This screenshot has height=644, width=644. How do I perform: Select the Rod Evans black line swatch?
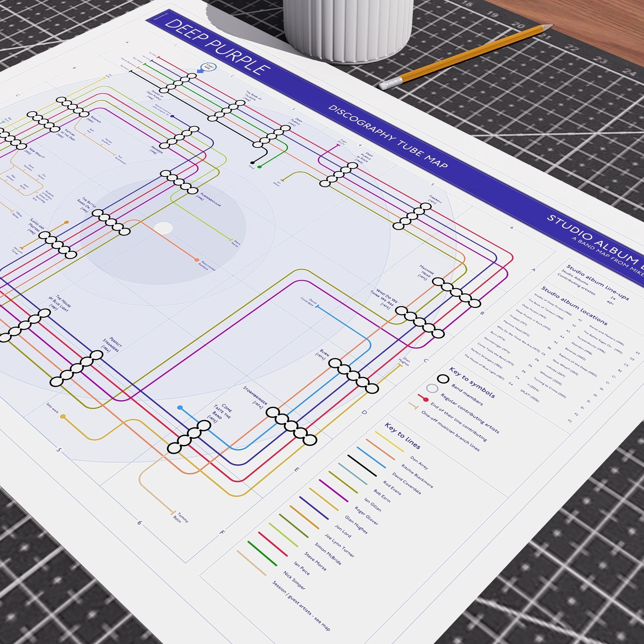362,466
